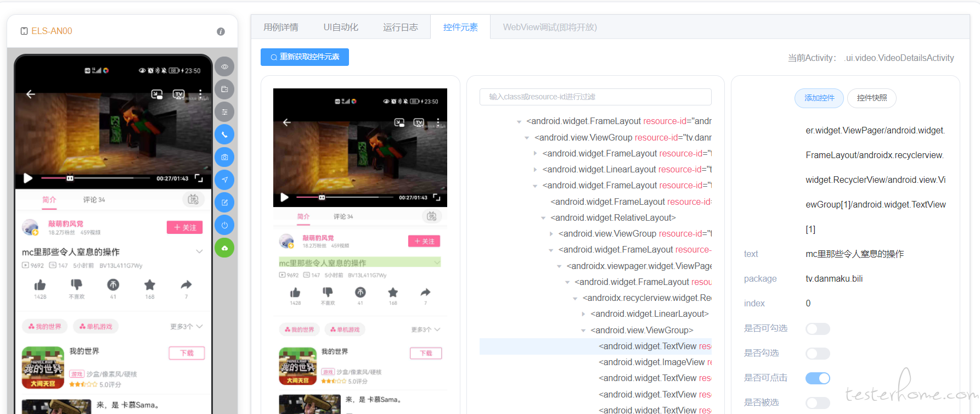The width and height of the screenshot is (980, 414).
Task: Click the blue power icon
Action: (224, 225)
